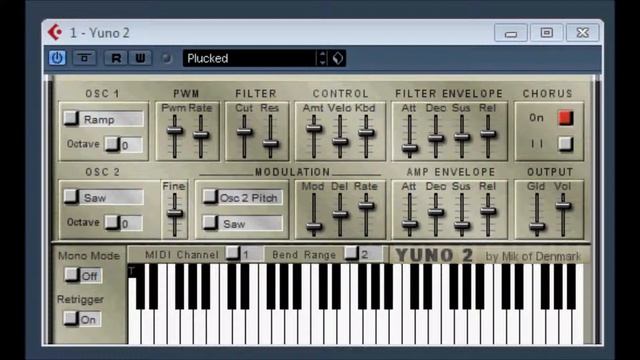The width and height of the screenshot is (640, 360).
Task: Click the OSC 2 Fine tune slider handle
Action: 175,213
